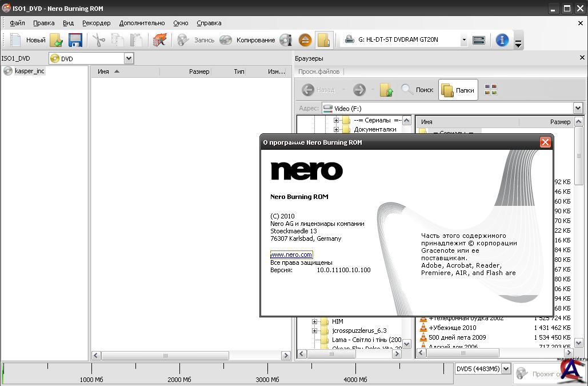The height and width of the screenshot is (386, 588).
Task: Expand the Документалки folder tree node
Action: tap(337, 129)
